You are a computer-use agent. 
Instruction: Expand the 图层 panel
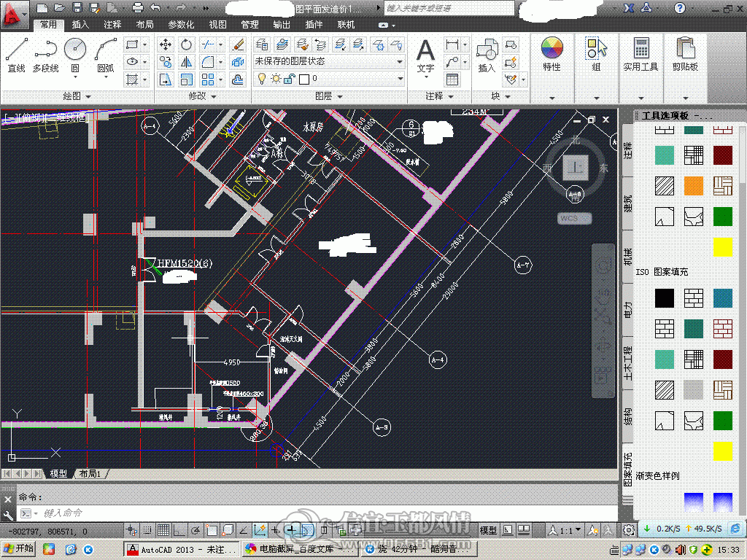click(329, 96)
